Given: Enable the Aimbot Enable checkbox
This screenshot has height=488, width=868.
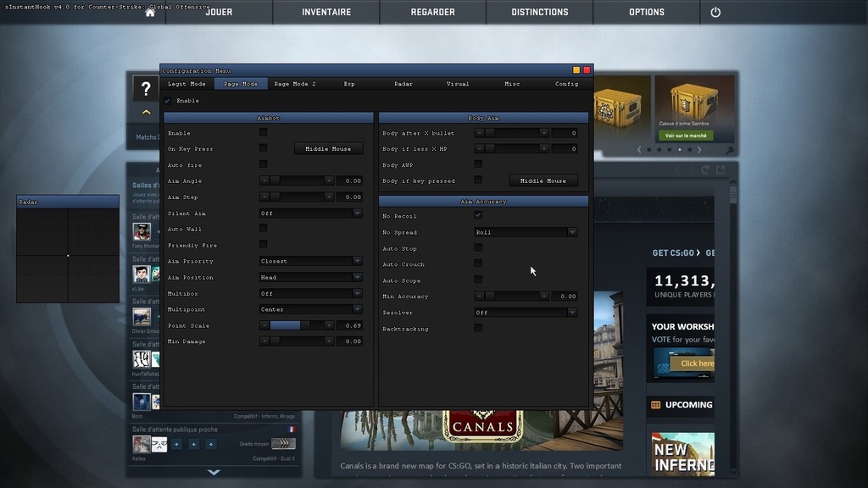Looking at the screenshot, I should click(x=263, y=132).
